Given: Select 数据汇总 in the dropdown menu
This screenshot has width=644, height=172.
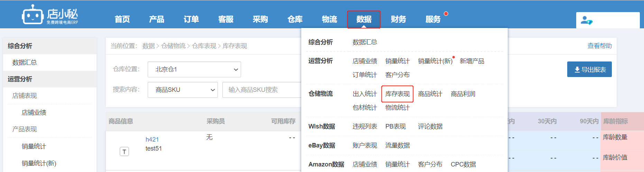Looking at the screenshot, I should pyautogui.click(x=365, y=42).
